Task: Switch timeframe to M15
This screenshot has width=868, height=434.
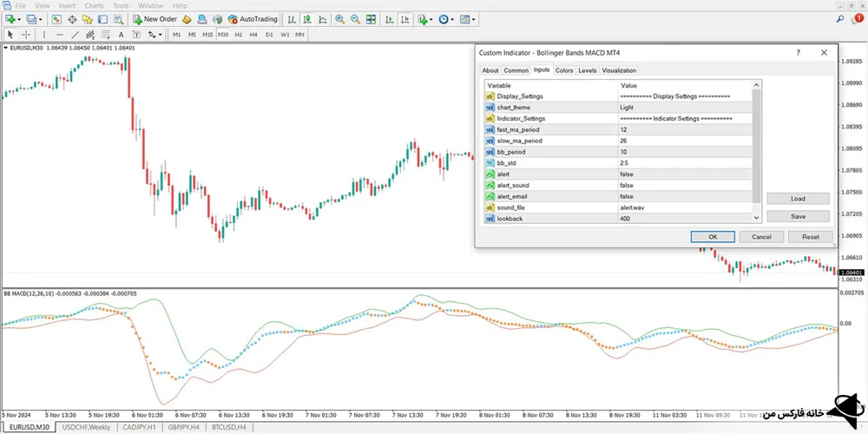Action: (x=207, y=35)
